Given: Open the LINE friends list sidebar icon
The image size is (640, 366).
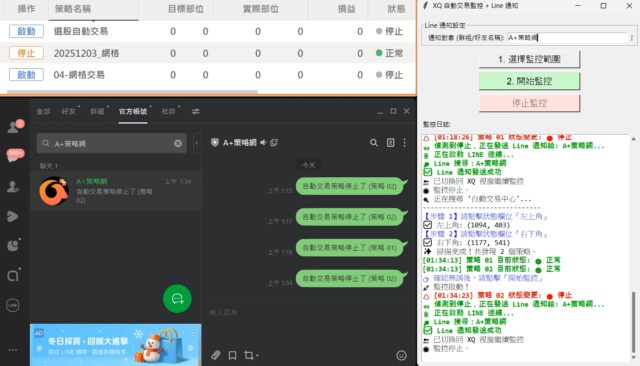Looking at the screenshot, I should pyautogui.click(x=15, y=126).
